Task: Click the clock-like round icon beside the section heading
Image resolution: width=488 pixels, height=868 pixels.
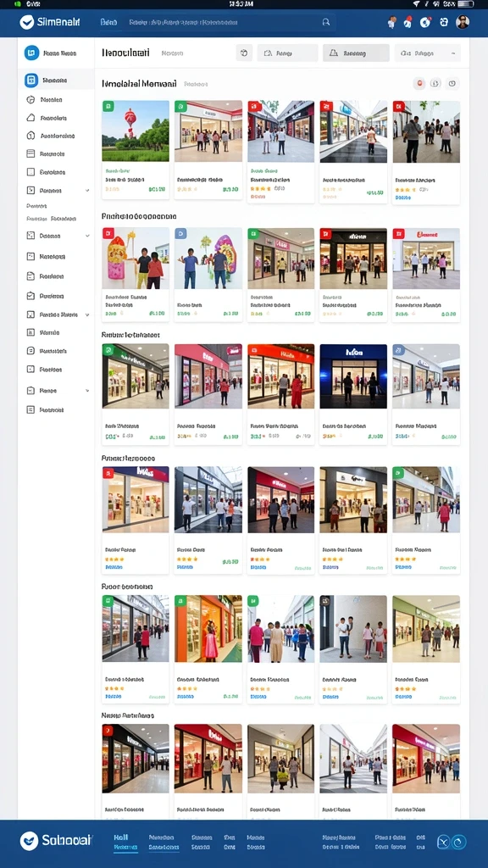Action: 452,84
